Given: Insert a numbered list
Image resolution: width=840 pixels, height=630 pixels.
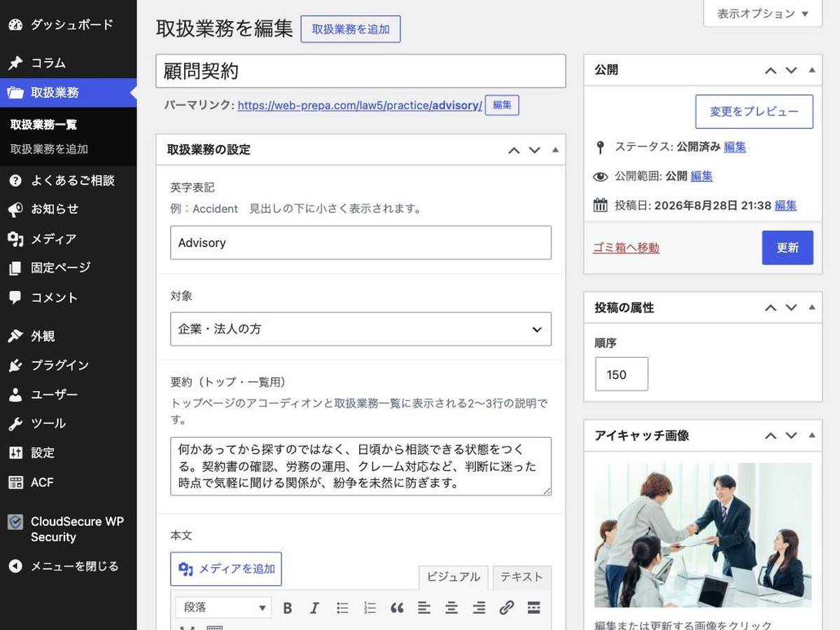Looking at the screenshot, I should tap(370, 608).
